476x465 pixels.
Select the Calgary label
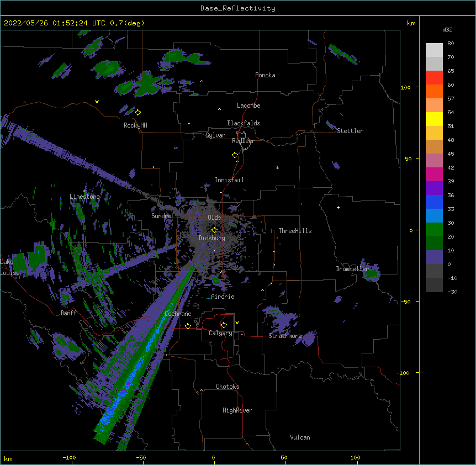click(x=220, y=333)
